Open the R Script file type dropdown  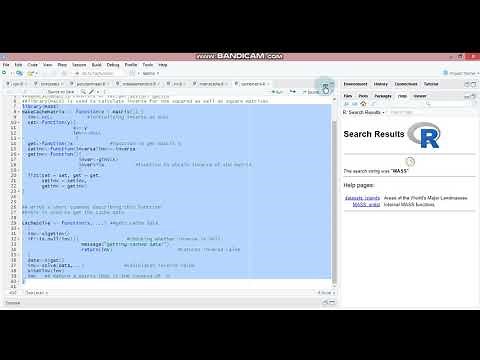point(326,293)
